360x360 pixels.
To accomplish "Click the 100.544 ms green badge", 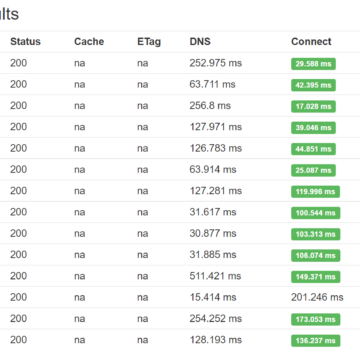I will pos(315,213).
